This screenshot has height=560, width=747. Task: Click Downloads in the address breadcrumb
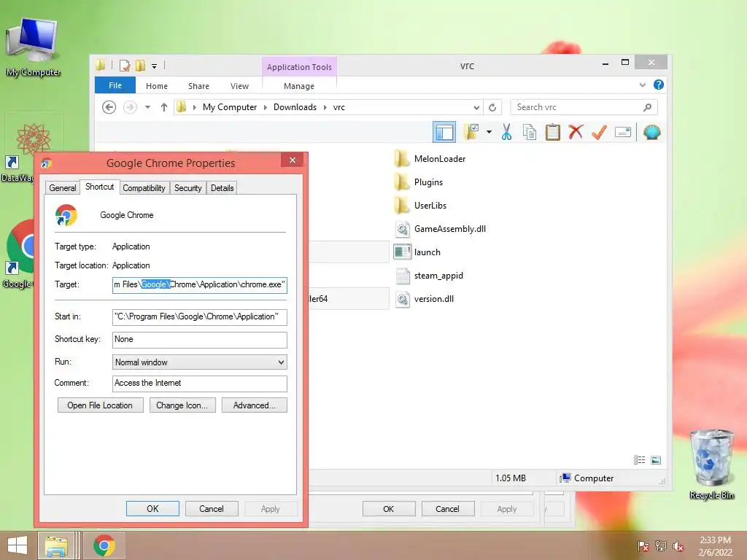point(295,107)
